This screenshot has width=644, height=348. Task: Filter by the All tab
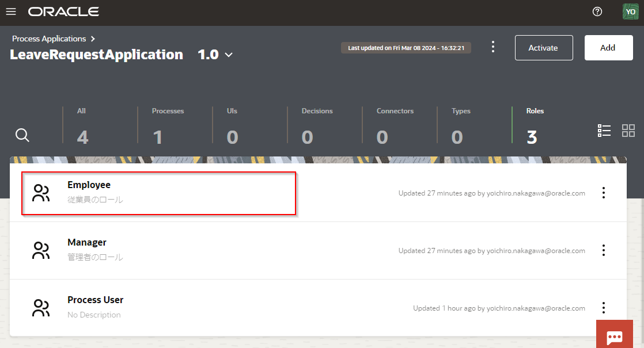click(x=82, y=126)
